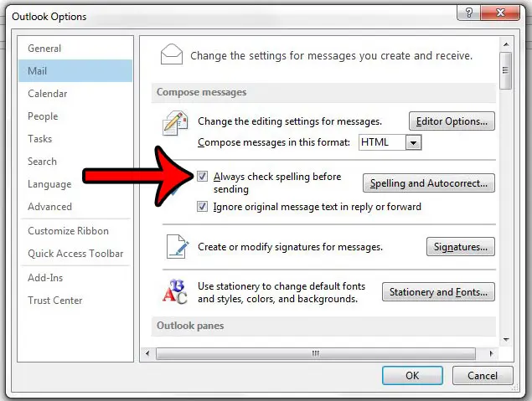Click the horizontal scrollbar right arrow
Viewport: 532px width, 401px height.
point(491,353)
